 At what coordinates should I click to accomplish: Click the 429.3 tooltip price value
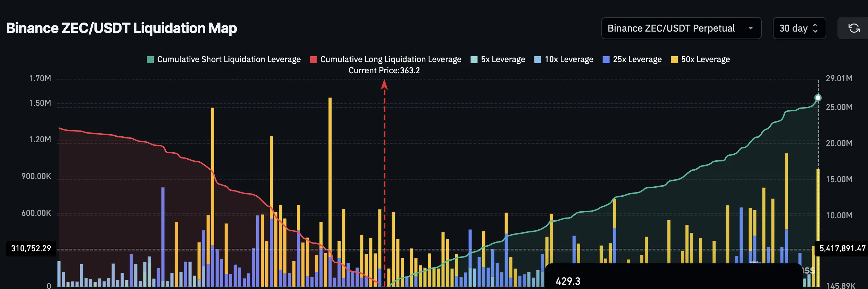tap(568, 281)
